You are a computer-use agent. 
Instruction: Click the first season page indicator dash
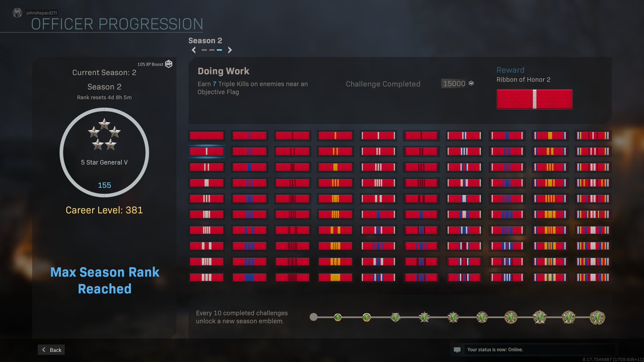[x=204, y=50]
